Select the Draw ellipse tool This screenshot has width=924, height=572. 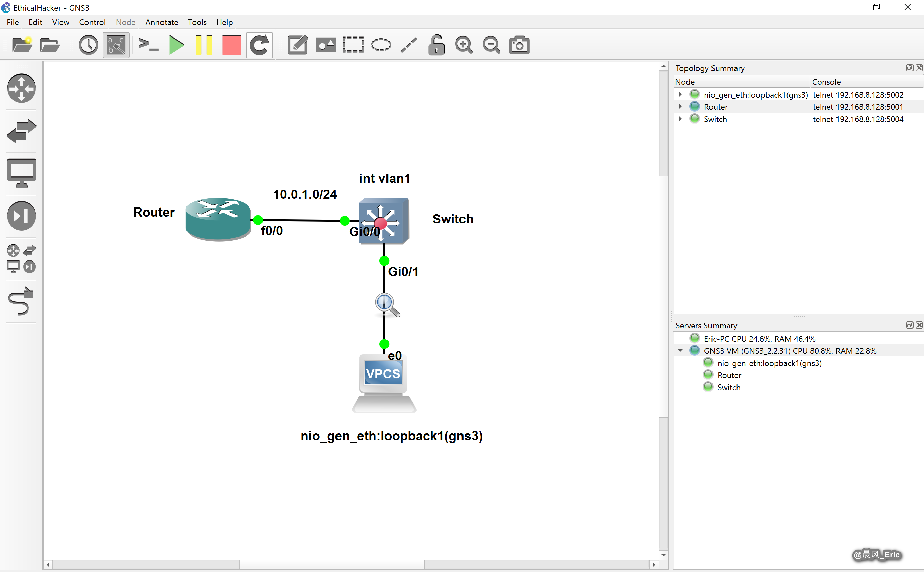coord(381,45)
